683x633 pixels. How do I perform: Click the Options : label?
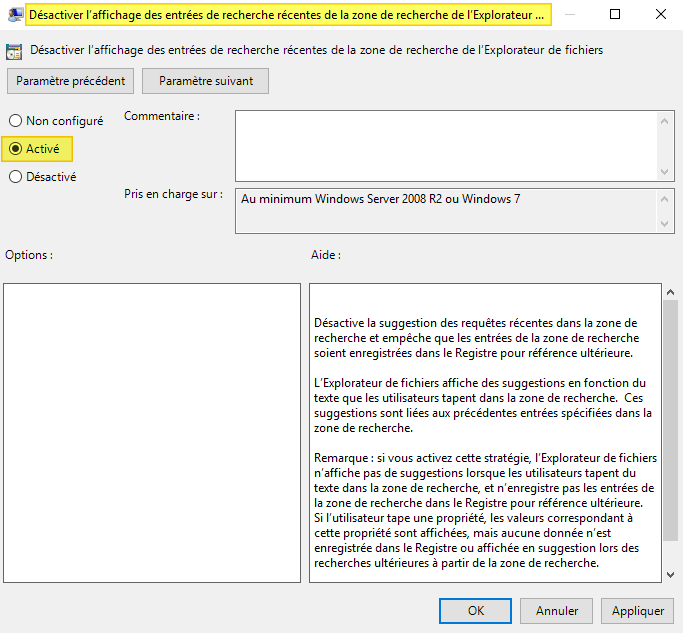29,255
